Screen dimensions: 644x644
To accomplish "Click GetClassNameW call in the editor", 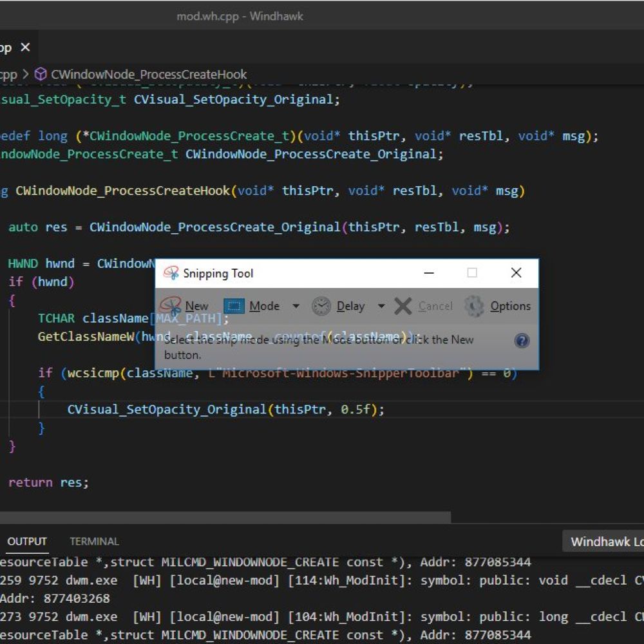I will coord(86,336).
